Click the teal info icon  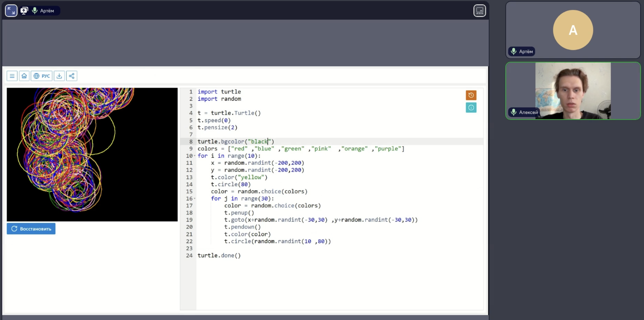coord(471,108)
